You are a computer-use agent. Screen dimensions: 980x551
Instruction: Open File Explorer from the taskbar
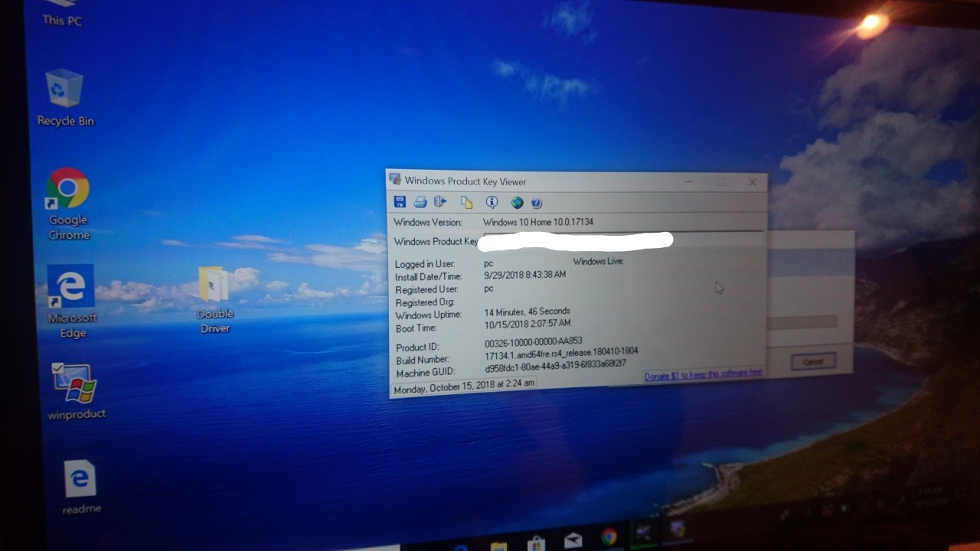498,546
